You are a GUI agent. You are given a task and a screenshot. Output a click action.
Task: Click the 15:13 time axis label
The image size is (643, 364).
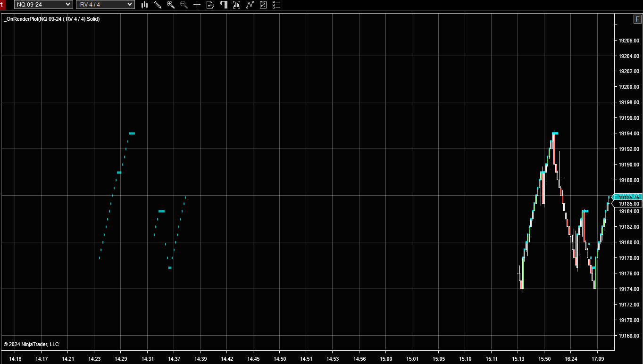pyautogui.click(x=518, y=359)
